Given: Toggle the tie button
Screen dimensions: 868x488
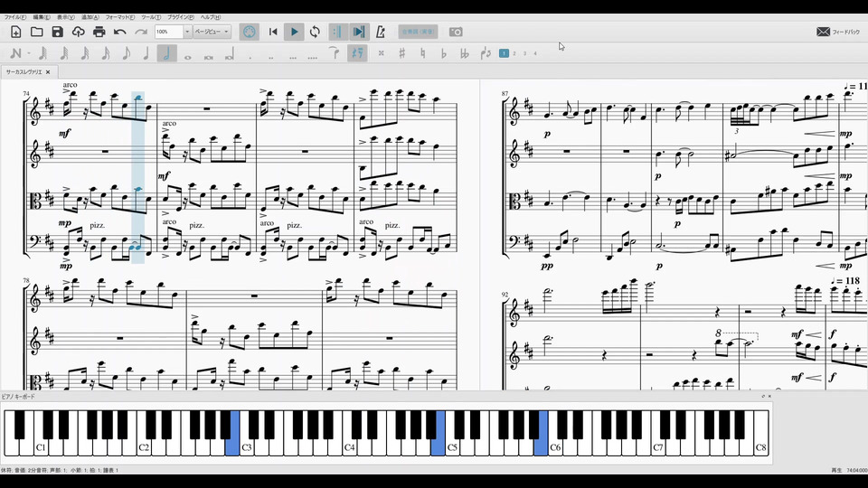Looking at the screenshot, I should click(x=334, y=53).
